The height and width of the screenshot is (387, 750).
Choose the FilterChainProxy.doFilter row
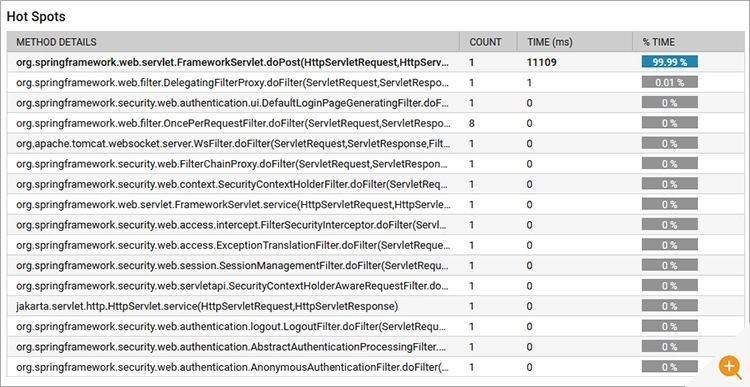375,164
